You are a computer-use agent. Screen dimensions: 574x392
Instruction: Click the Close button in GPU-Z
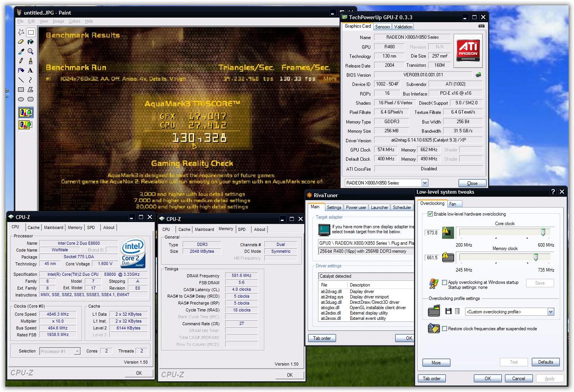pyautogui.click(x=473, y=183)
